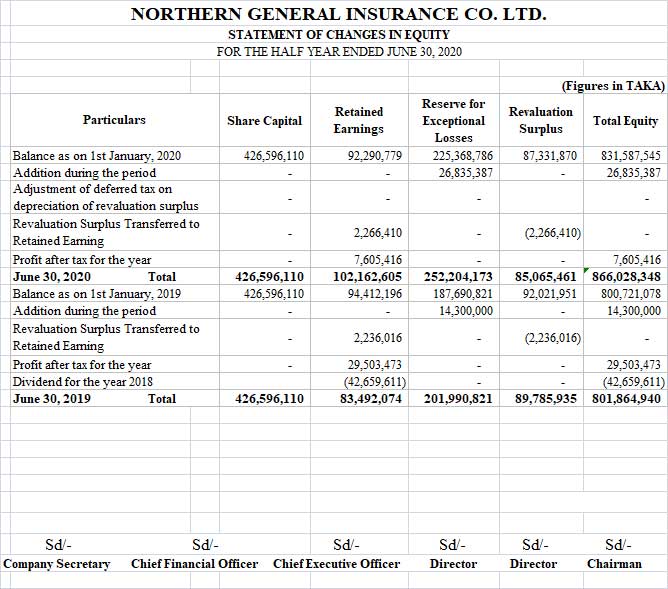Select reserve addition value 14,300,000
Image resolution: width=668 pixels, height=589 pixels.
(466, 311)
